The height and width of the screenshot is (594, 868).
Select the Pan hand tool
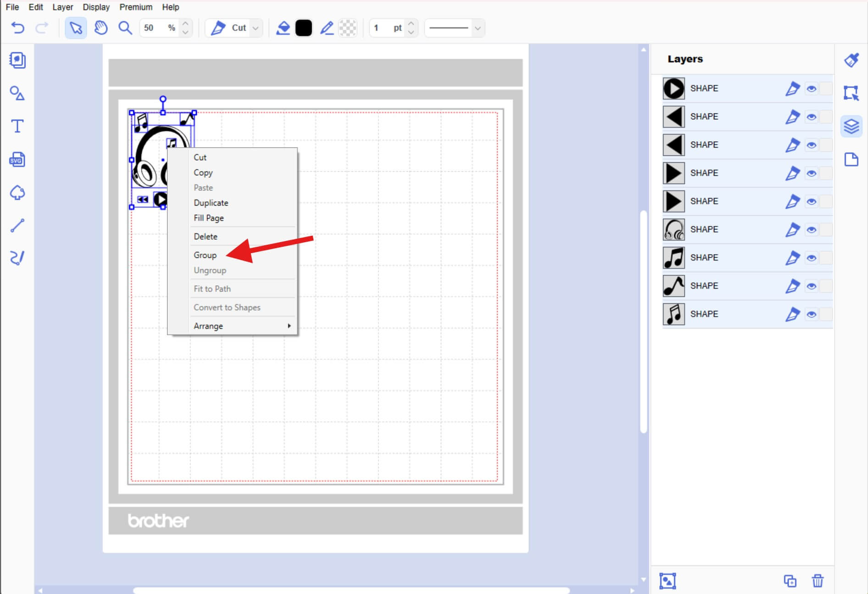click(x=100, y=28)
